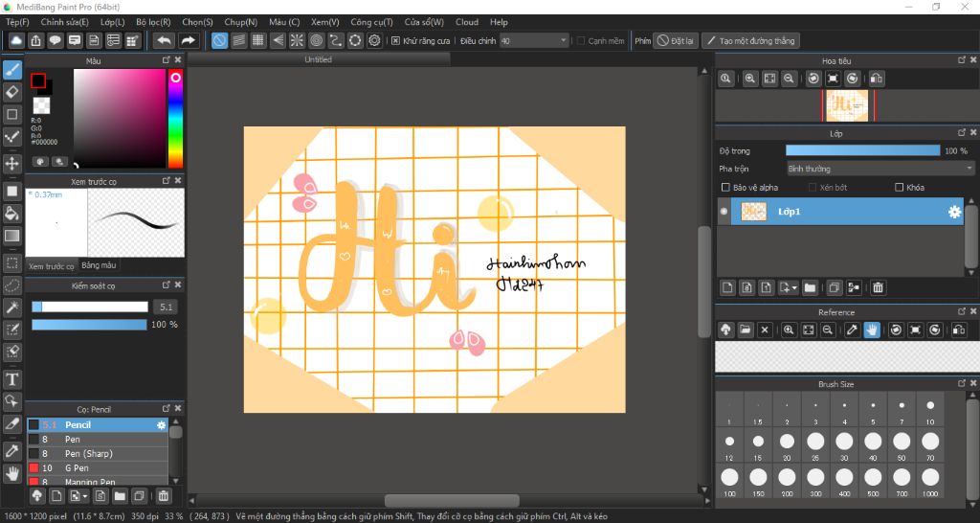The height and width of the screenshot is (523, 980).
Task: Click the brush size value field 5.1
Action: [x=166, y=307]
